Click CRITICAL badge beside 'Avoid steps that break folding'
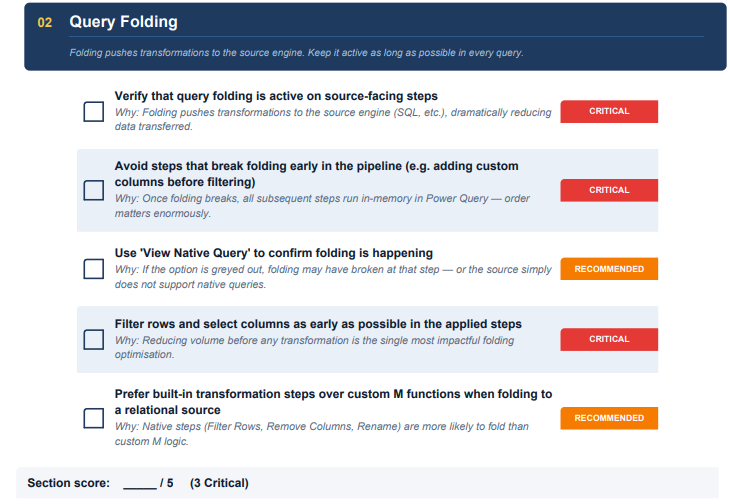 [x=608, y=190]
